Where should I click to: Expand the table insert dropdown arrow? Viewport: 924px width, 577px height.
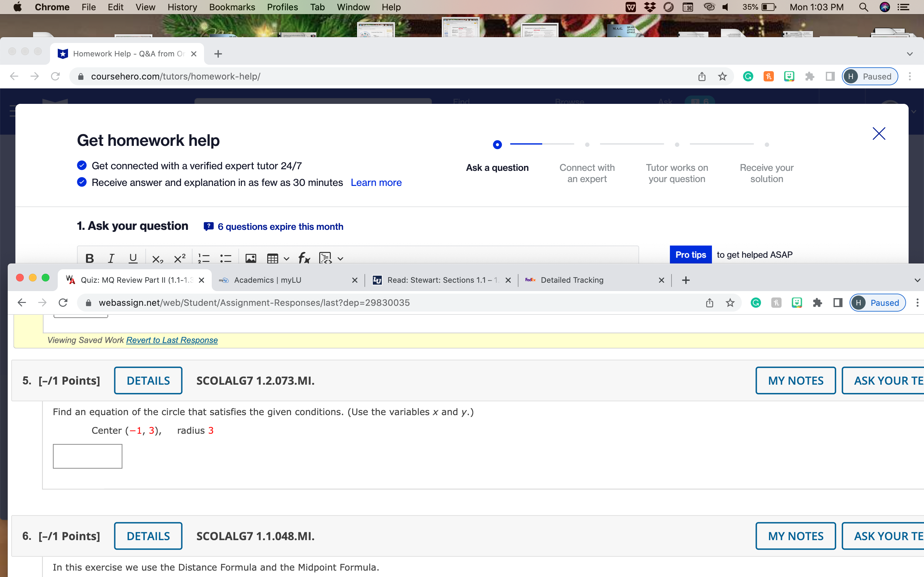tap(287, 259)
